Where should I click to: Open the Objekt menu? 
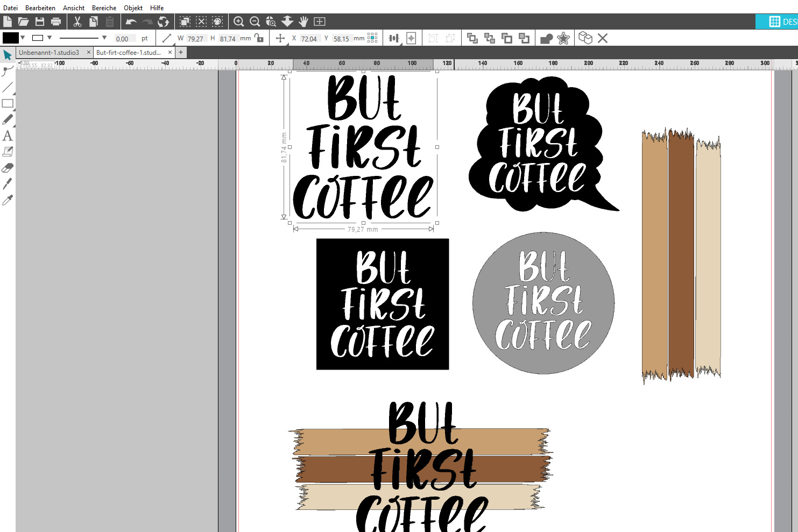point(133,8)
